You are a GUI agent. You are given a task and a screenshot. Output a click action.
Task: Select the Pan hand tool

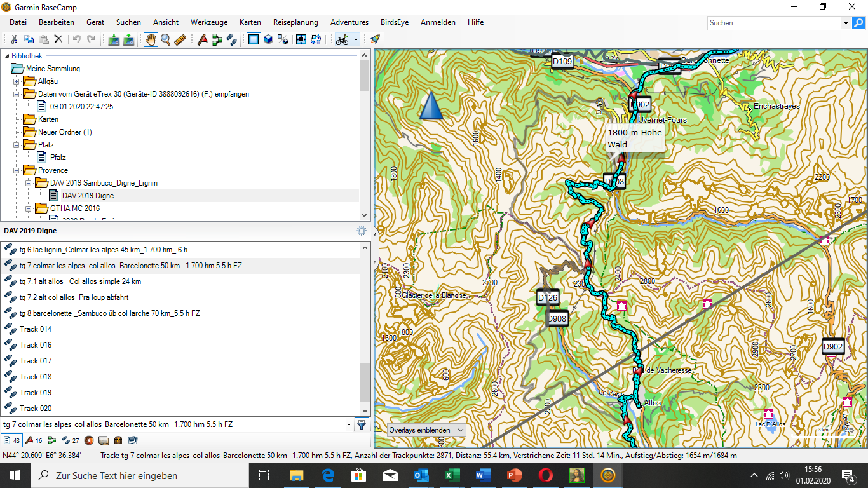(151, 39)
